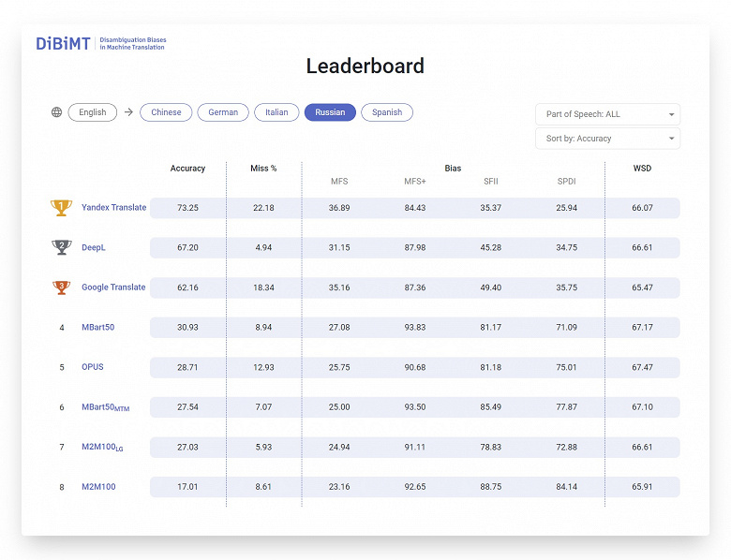Click M2M100 LG miss value 5.93
The height and width of the screenshot is (560, 731).
click(263, 447)
